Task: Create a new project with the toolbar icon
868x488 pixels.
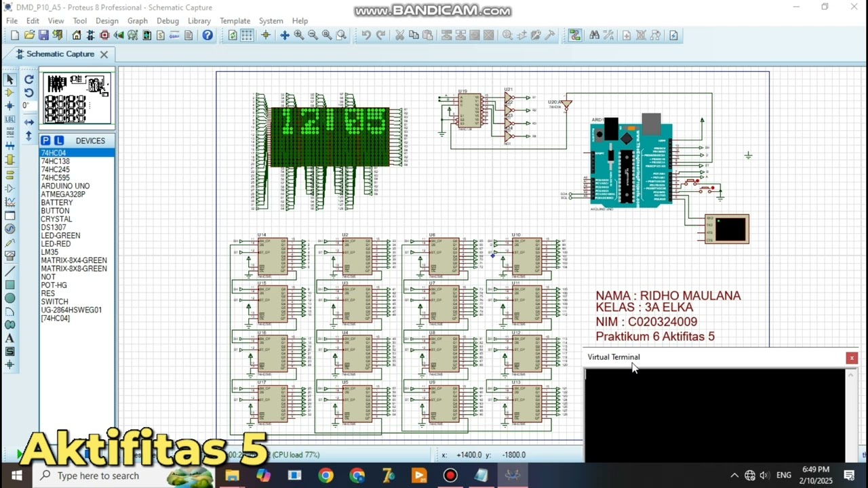Action: (15, 35)
